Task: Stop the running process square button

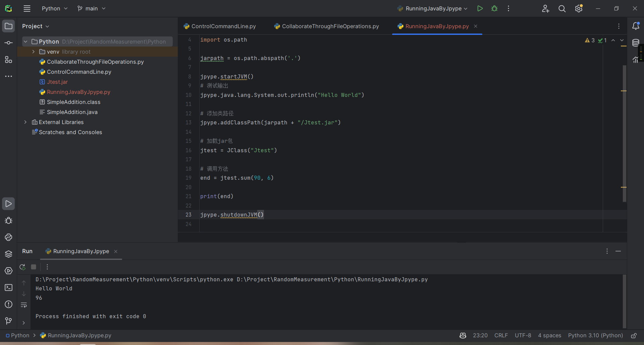Action: pos(34,267)
